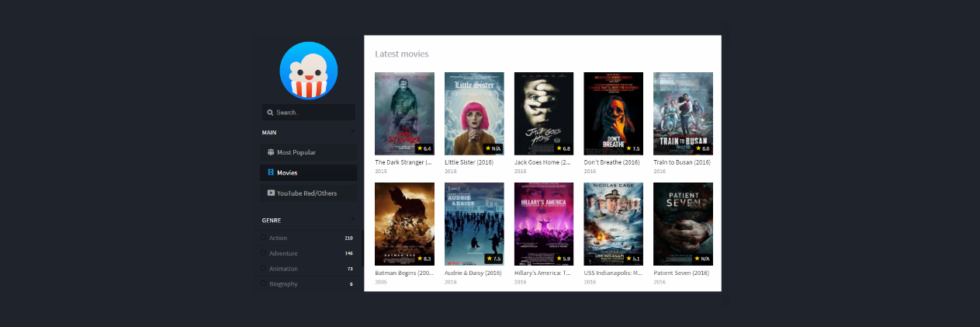Click the 6.4 star rating badge
Viewport: 980px width, 327px height.
pyautogui.click(x=424, y=148)
